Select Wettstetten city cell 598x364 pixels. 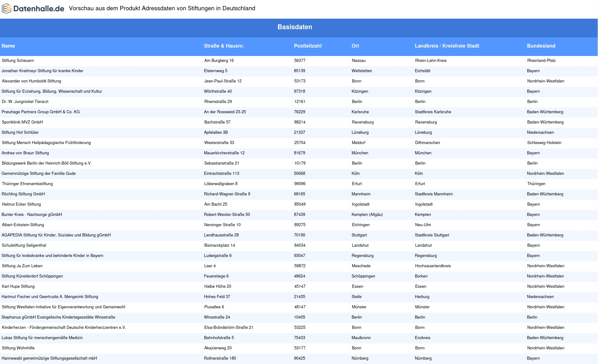tap(362, 71)
